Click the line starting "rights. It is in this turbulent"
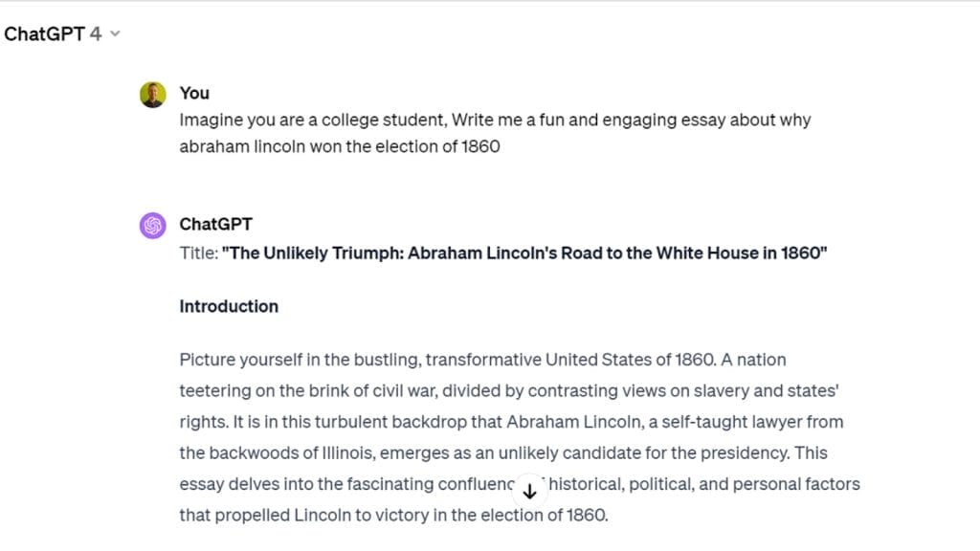The height and width of the screenshot is (551, 980). tap(511, 422)
